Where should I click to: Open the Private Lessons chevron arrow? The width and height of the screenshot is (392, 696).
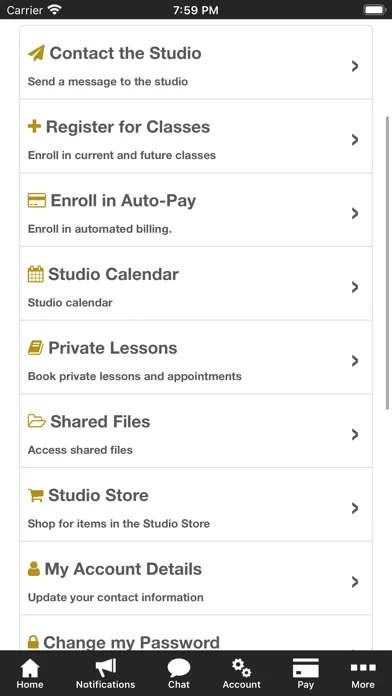355,361
